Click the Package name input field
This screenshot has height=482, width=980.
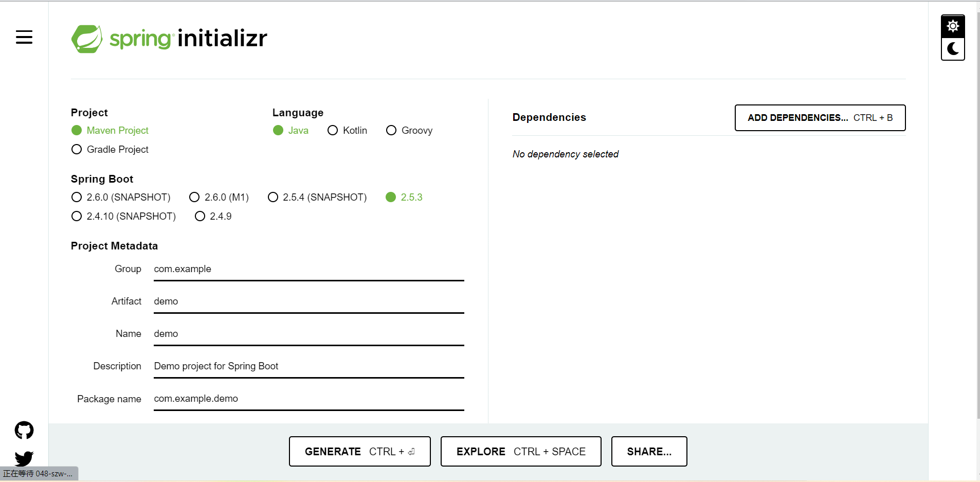(309, 399)
